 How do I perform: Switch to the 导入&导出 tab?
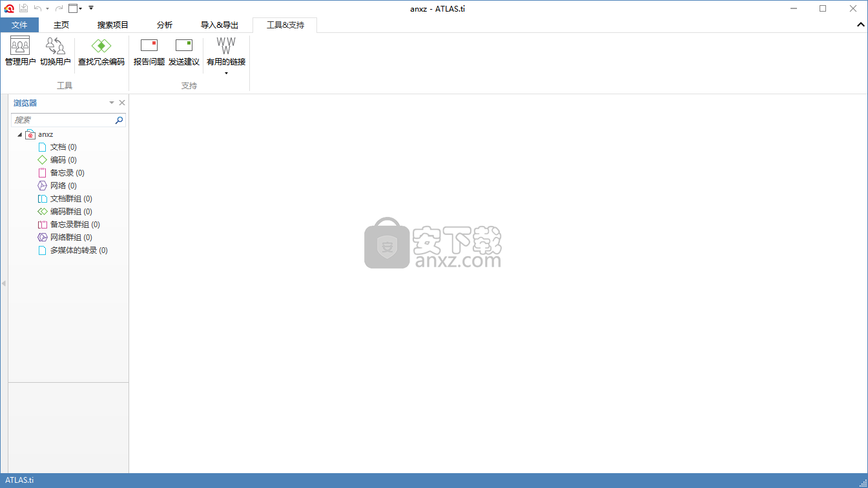tap(220, 25)
